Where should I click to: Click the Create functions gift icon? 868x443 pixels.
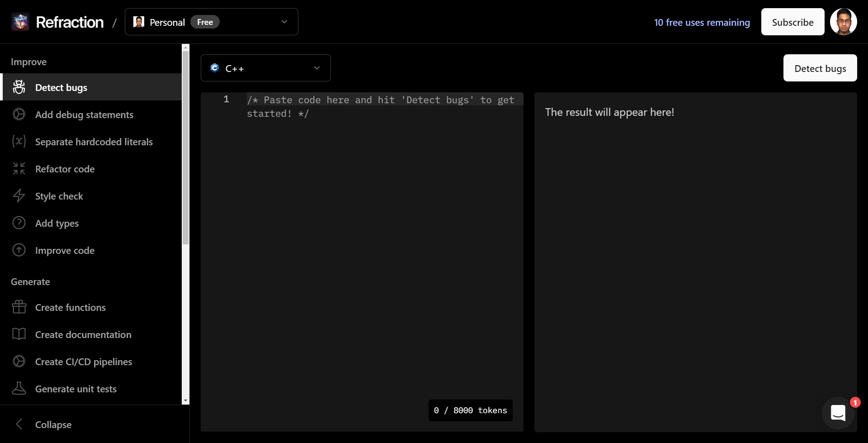19,307
